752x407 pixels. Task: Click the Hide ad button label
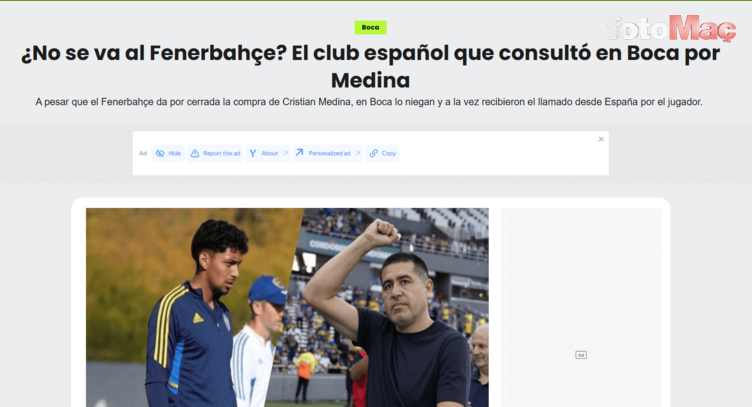pyautogui.click(x=175, y=153)
